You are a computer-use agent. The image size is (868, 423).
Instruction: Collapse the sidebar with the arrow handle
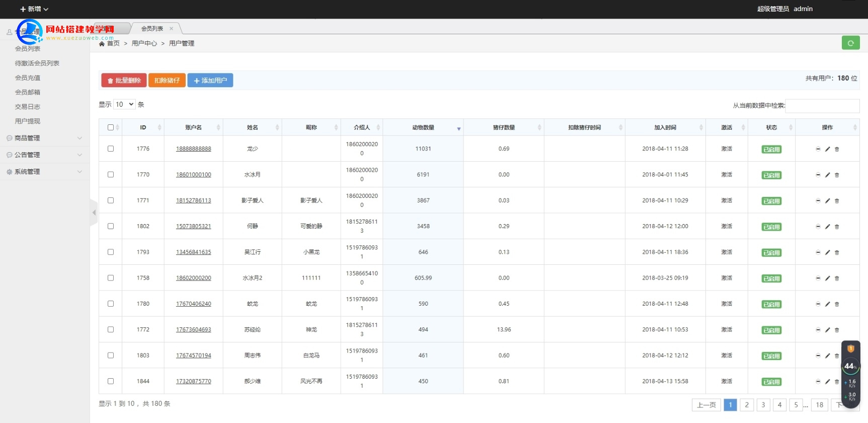pyautogui.click(x=94, y=213)
